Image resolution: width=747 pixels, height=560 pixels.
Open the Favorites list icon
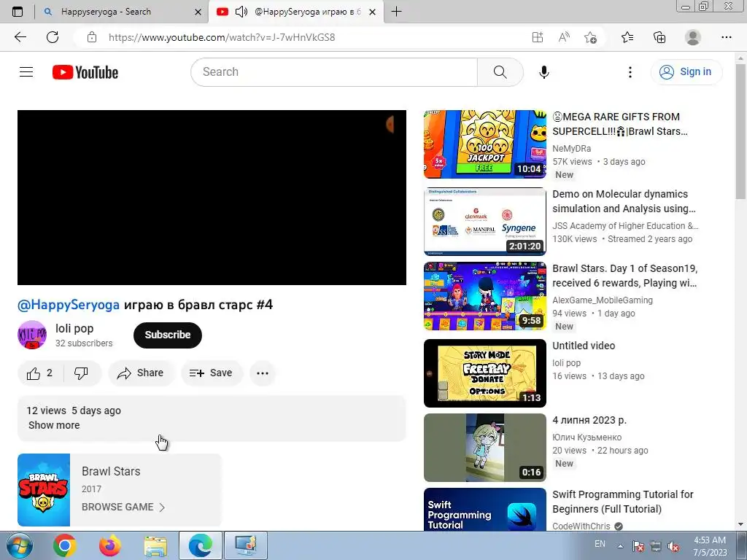[627, 37]
